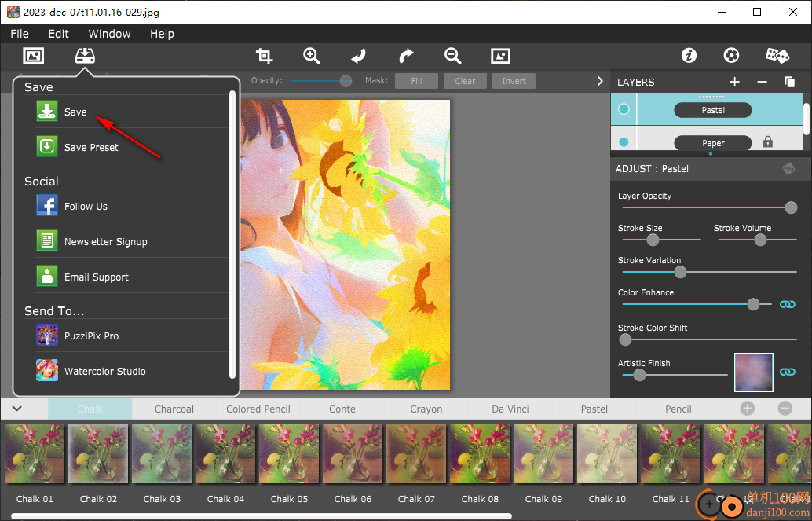Switch to Colored Pencil tab
Viewport: 812px width, 521px height.
point(258,409)
